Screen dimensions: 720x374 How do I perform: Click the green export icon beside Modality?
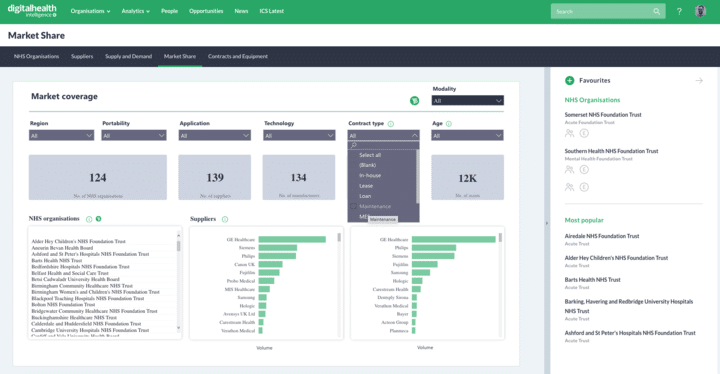click(x=414, y=101)
